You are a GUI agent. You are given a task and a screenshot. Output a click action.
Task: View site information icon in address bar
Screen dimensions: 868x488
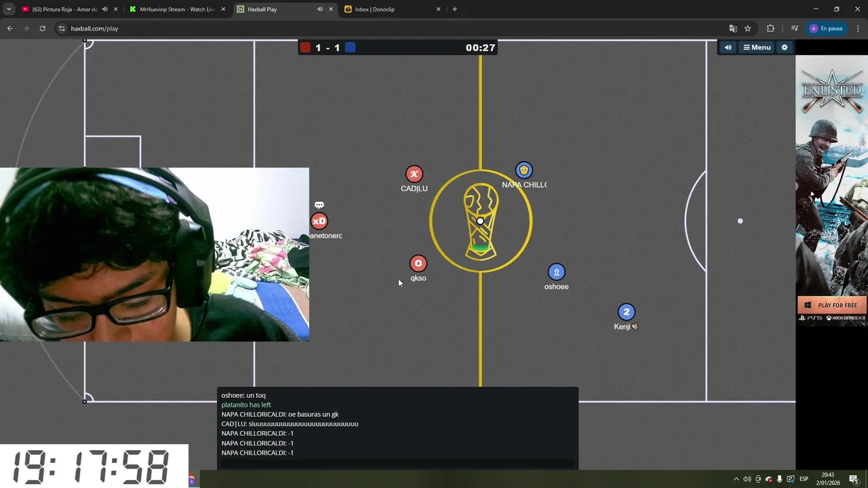tap(62, 28)
